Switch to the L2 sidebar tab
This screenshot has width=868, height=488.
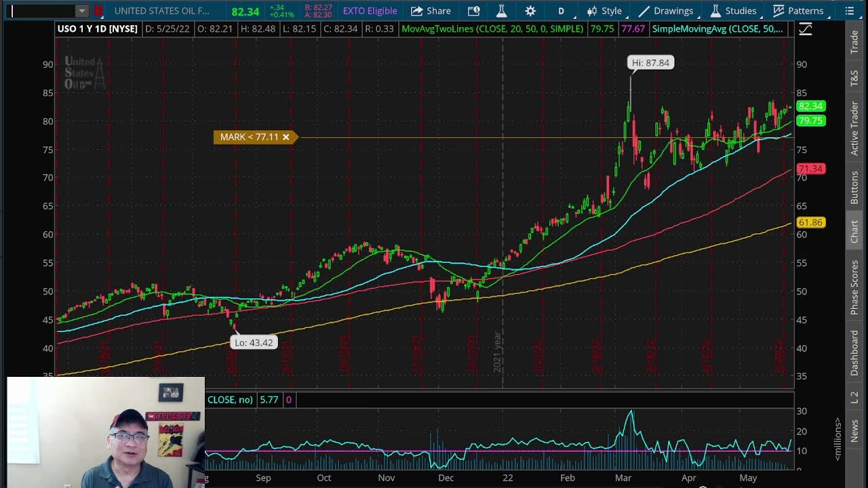click(854, 398)
